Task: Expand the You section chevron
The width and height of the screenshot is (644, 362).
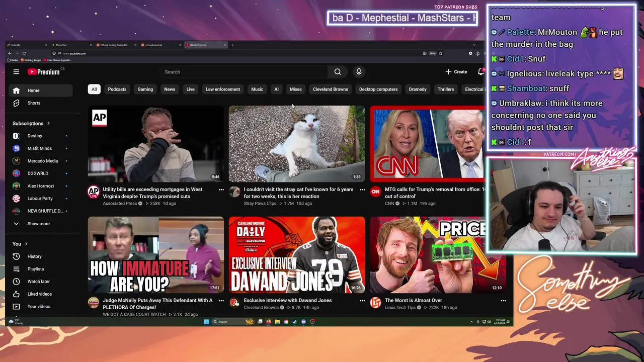Action: pyautogui.click(x=26, y=244)
